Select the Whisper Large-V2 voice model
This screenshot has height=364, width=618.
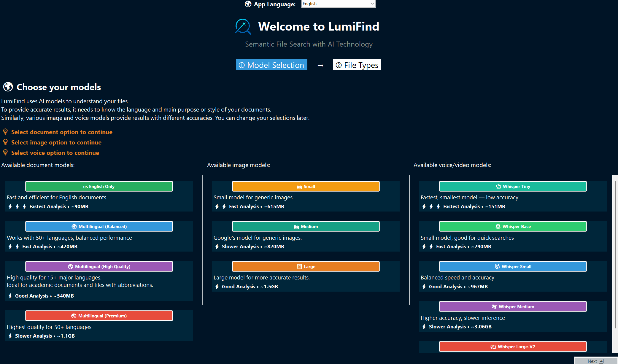click(x=513, y=346)
